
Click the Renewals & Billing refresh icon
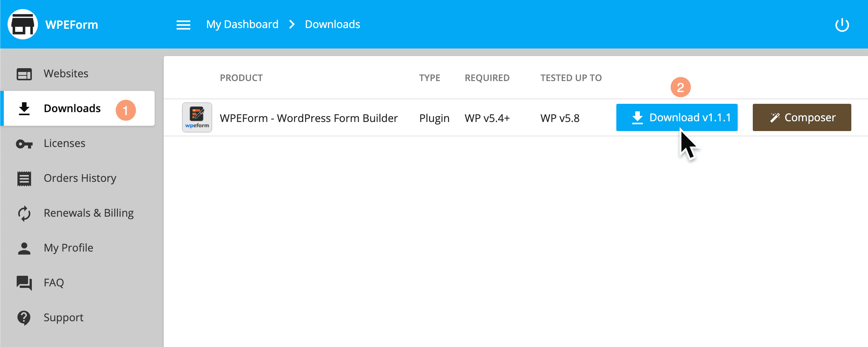pos(24,213)
